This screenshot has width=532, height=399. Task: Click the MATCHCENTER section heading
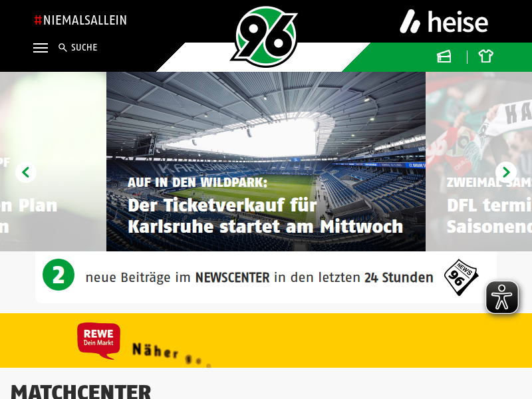pyautogui.click(x=81, y=392)
